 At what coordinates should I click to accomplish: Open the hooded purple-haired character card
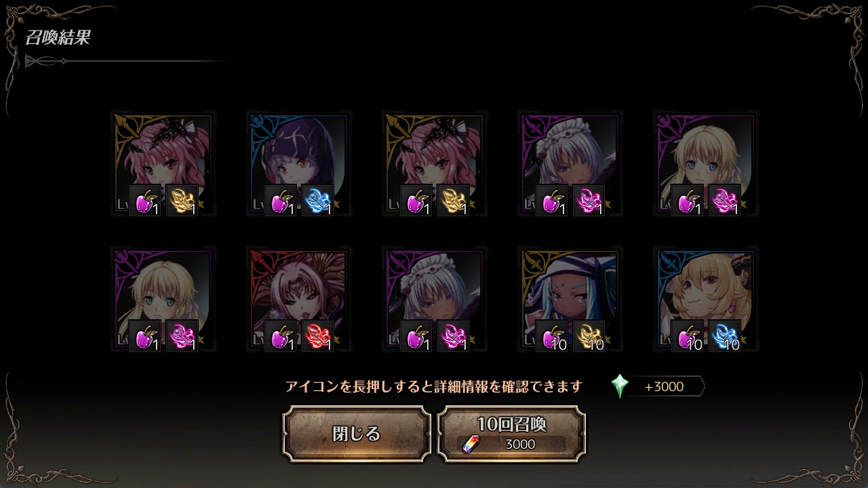(x=298, y=163)
